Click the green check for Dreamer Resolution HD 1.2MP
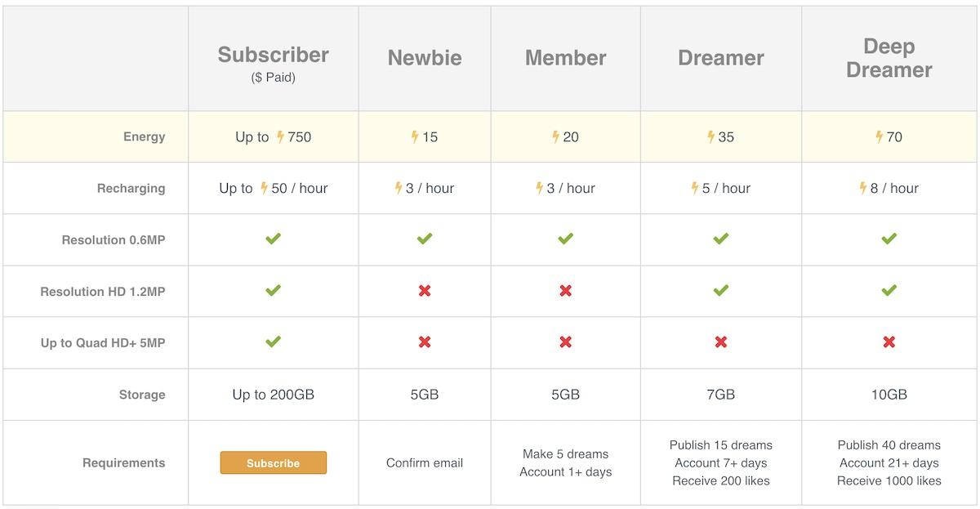This screenshot has height=509, width=980. pos(721,290)
